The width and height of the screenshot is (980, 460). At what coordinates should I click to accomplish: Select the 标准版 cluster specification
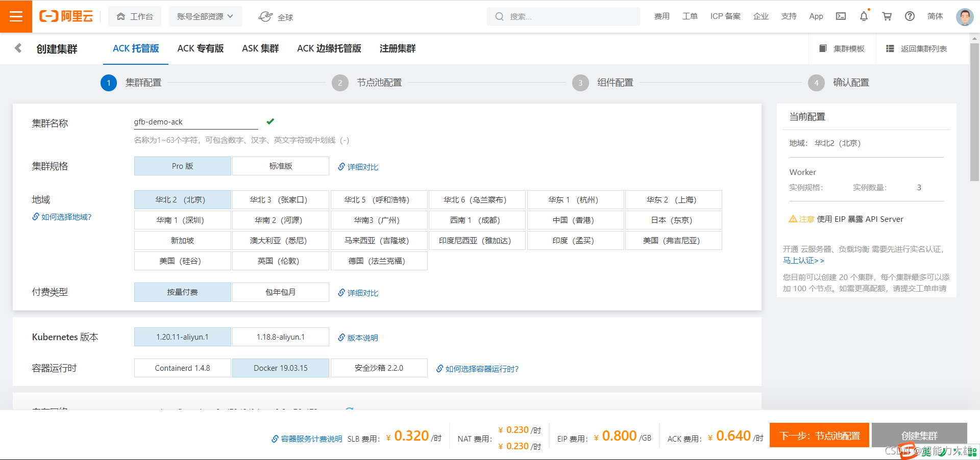(280, 166)
